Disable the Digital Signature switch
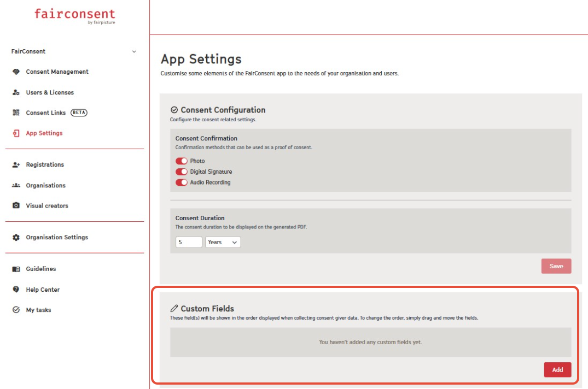The height and width of the screenshot is (389, 588). point(182,172)
